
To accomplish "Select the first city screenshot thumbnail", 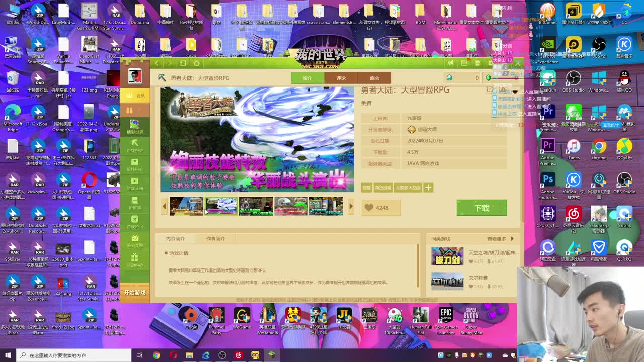I will [x=186, y=206].
